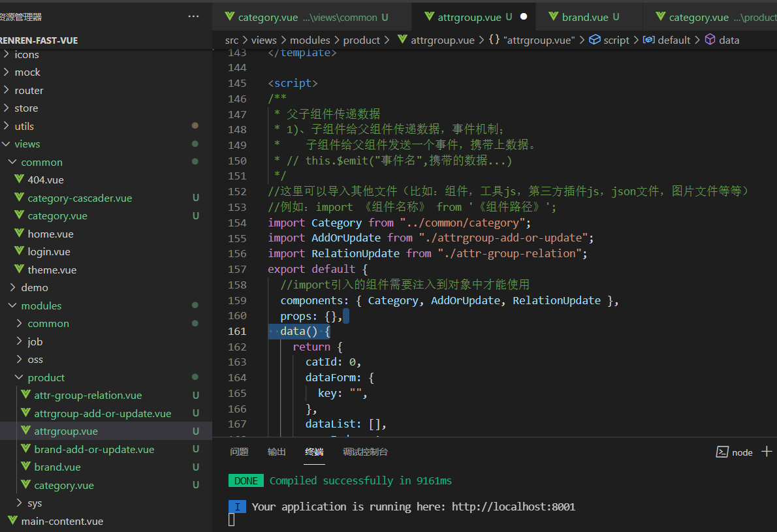Click the data cube icon in breadcrumb
The height and width of the screenshot is (532, 777).
(x=710, y=40)
